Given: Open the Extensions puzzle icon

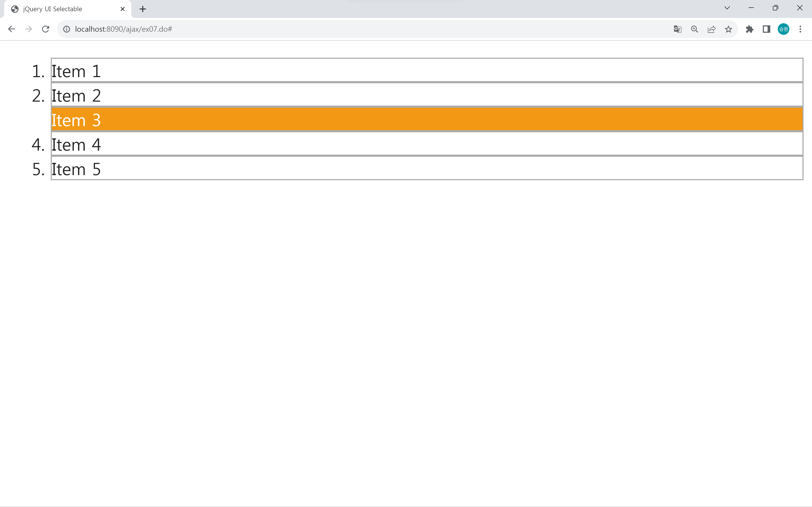Looking at the screenshot, I should (749, 29).
